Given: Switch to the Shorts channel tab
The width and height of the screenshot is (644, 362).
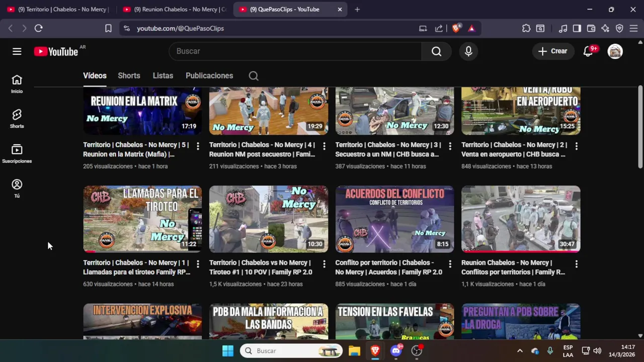Looking at the screenshot, I should (x=129, y=76).
